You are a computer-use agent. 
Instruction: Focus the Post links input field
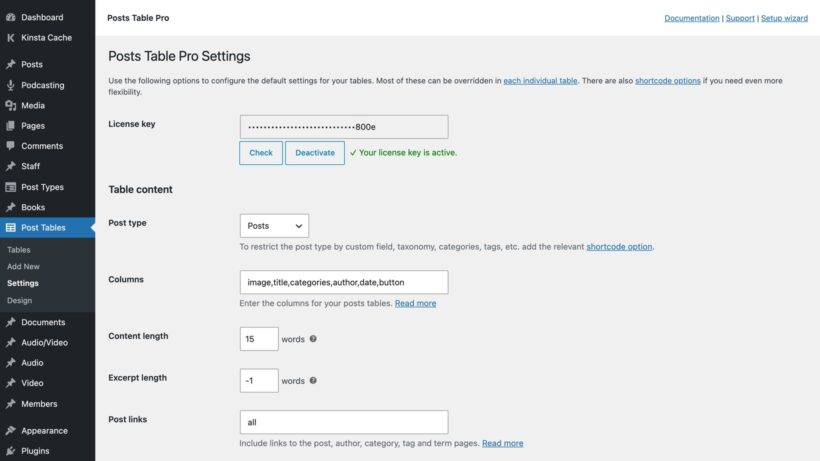click(x=344, y=422)
